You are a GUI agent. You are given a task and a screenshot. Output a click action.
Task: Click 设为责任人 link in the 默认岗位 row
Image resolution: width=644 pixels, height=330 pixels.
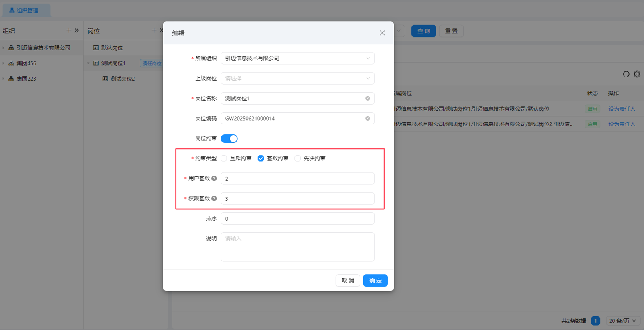[622, 109]
